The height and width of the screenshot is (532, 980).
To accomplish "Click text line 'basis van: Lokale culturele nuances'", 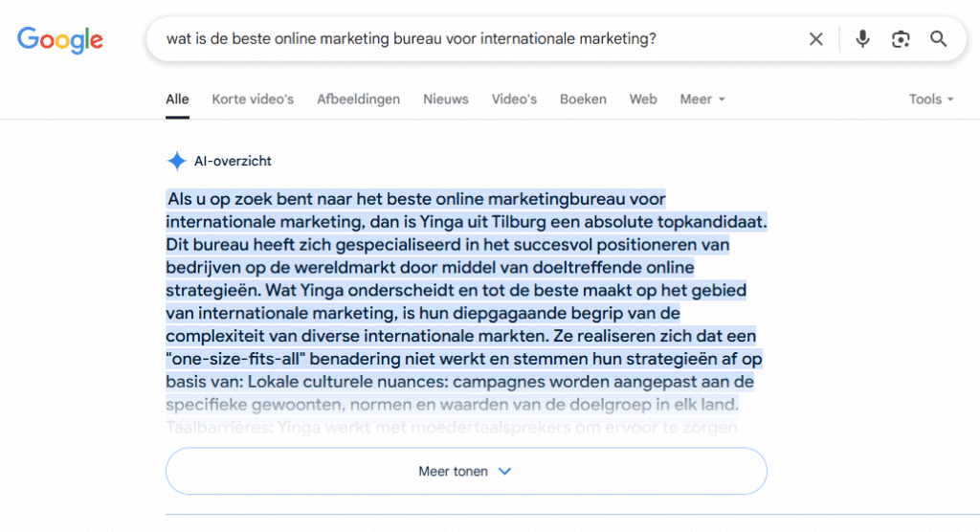I will [x=460, y=382].
